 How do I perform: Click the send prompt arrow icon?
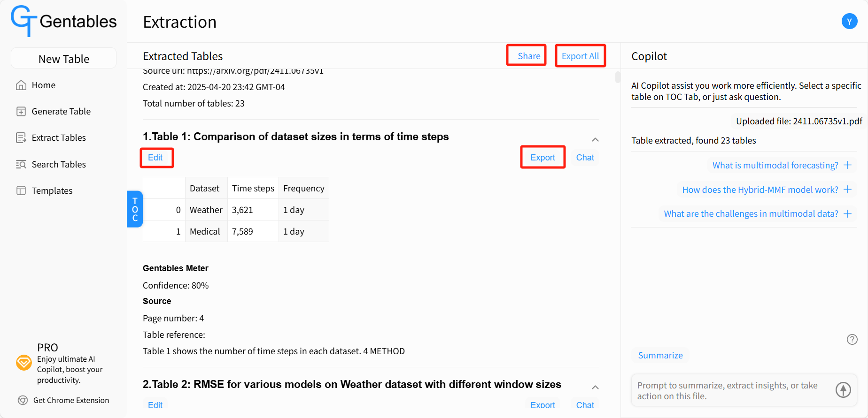click(843, 389)
